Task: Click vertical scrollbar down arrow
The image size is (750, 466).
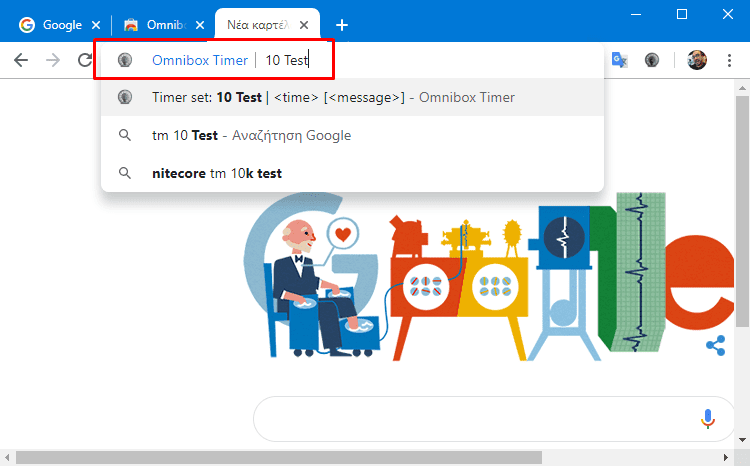Action: (742, 440)
